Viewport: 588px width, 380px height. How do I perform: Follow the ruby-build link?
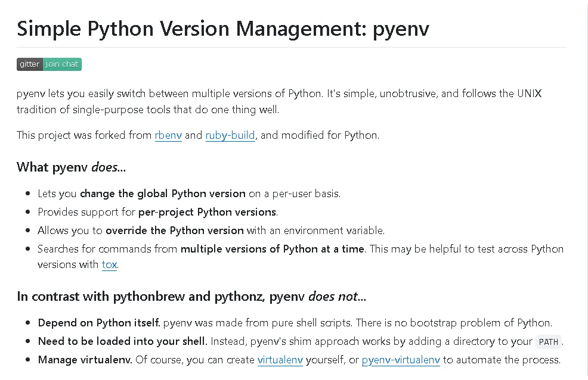pos(230,135)
